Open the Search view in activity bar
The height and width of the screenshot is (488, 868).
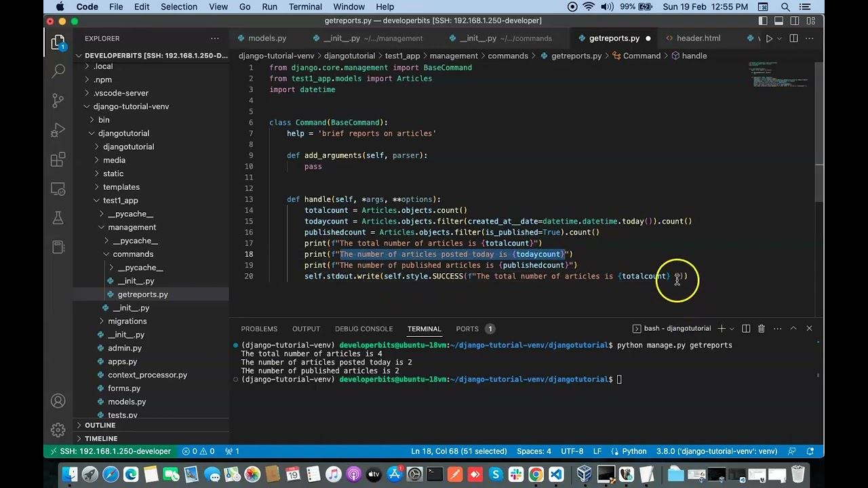coord(58,70)
